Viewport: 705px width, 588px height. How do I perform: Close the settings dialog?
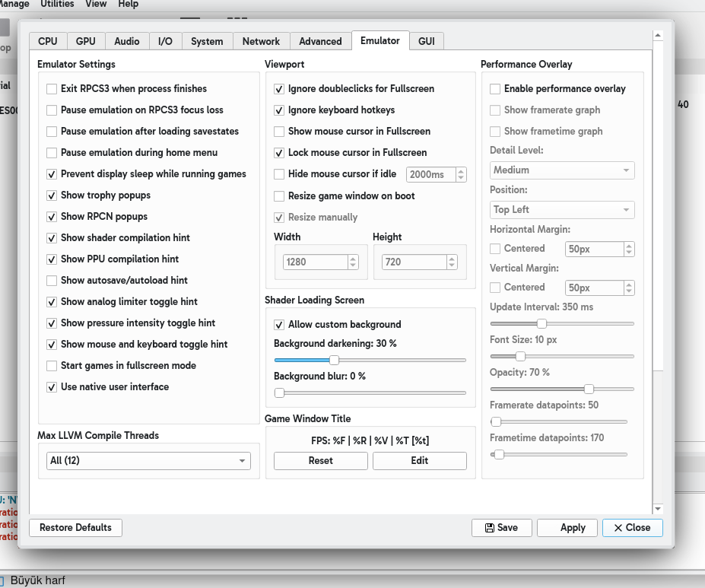pyautogui.click(x=633, y=528)
